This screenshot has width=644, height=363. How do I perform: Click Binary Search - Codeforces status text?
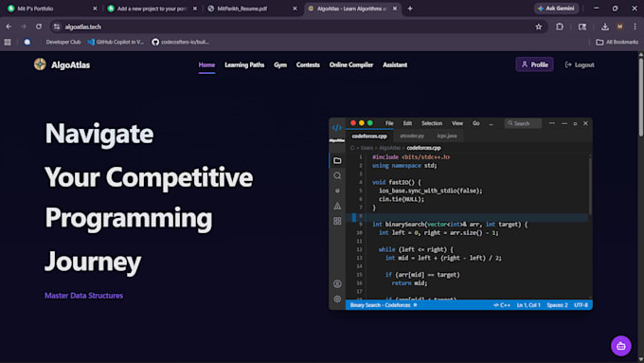tap(381, 305)
